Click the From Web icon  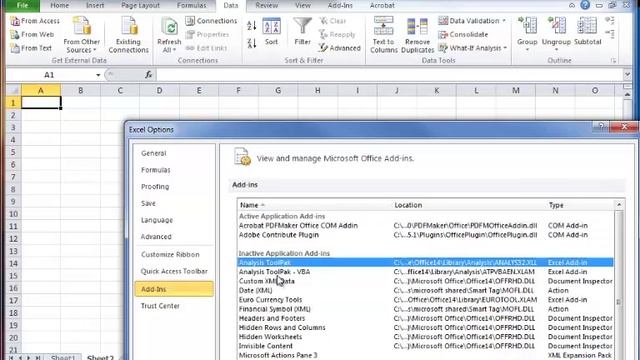[15, 35]
